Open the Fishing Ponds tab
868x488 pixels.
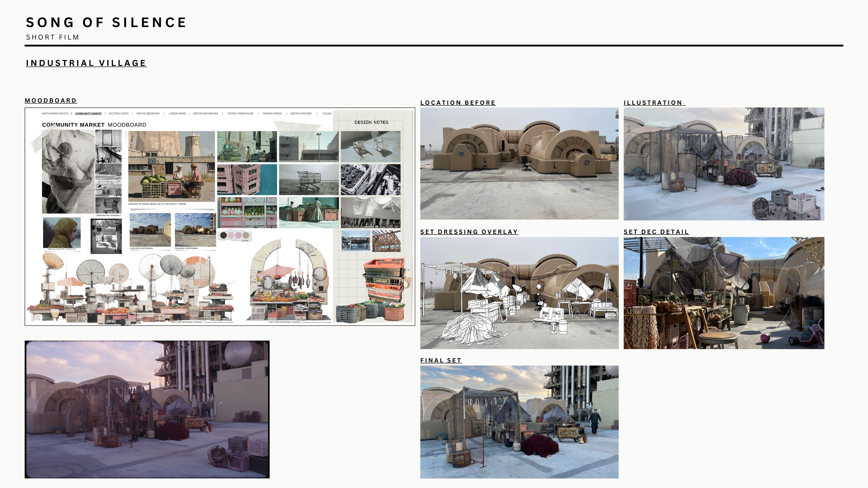pos(272,113)
